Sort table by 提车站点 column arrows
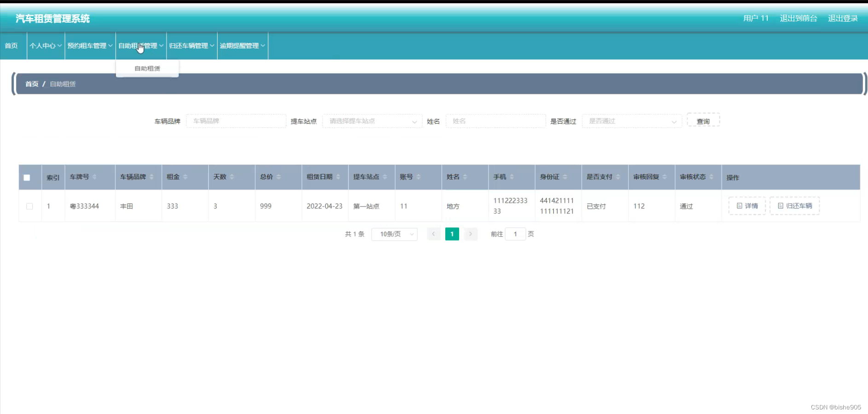 pyautogui.click(x=385, y=177)
